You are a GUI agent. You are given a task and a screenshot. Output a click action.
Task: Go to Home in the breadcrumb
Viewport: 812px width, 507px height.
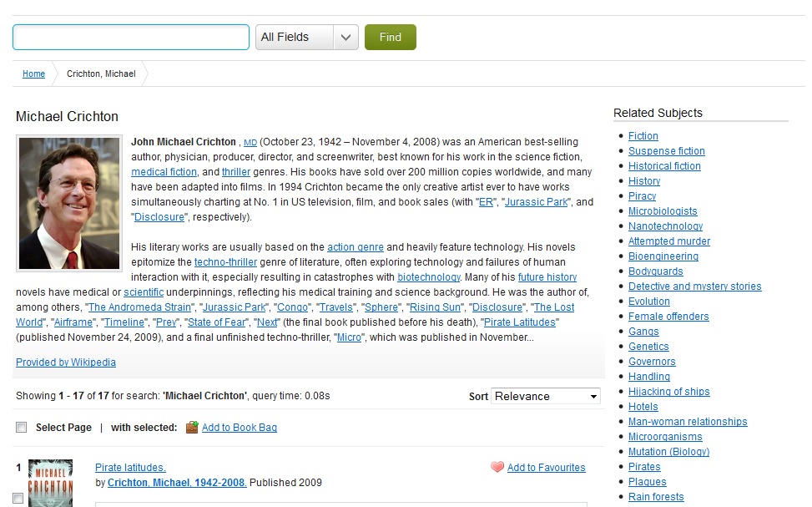pyautogui.click(x=33, y=74)
